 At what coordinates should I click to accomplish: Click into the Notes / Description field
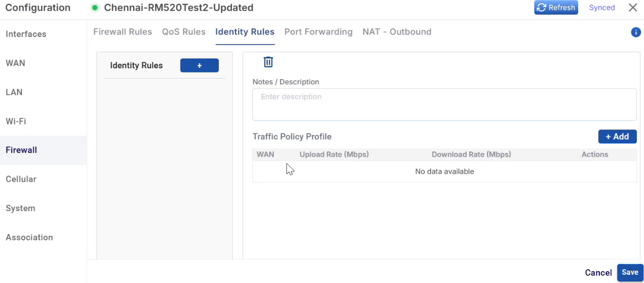[x=444, y=104]
